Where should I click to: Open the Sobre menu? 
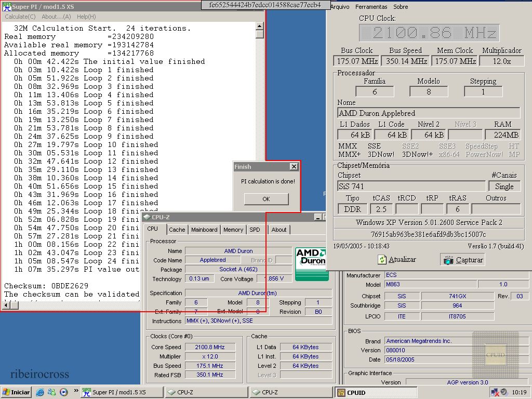[401, 7]
